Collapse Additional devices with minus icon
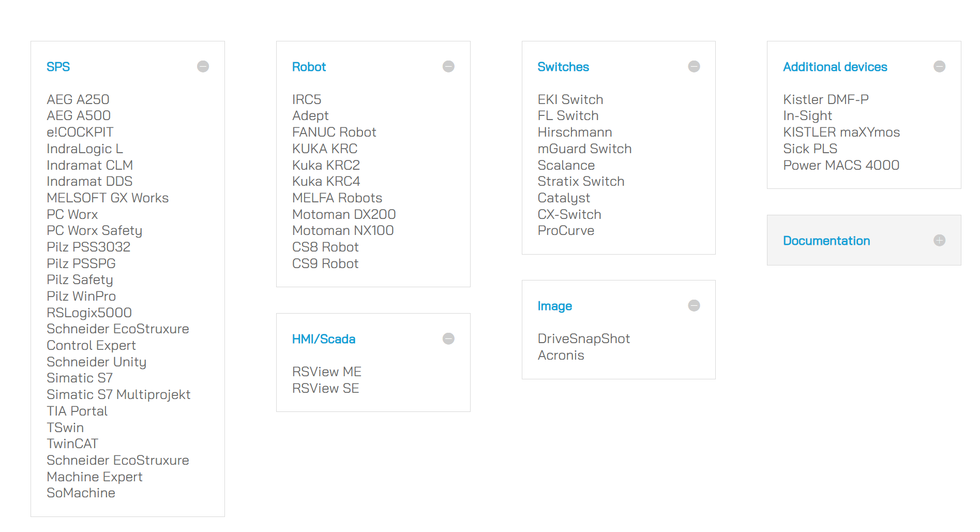 (x=939, y=67)
